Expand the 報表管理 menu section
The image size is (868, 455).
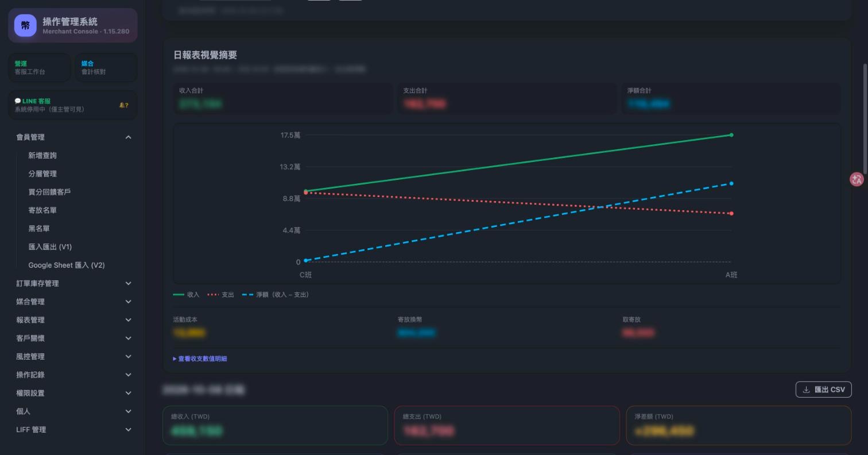73,320
